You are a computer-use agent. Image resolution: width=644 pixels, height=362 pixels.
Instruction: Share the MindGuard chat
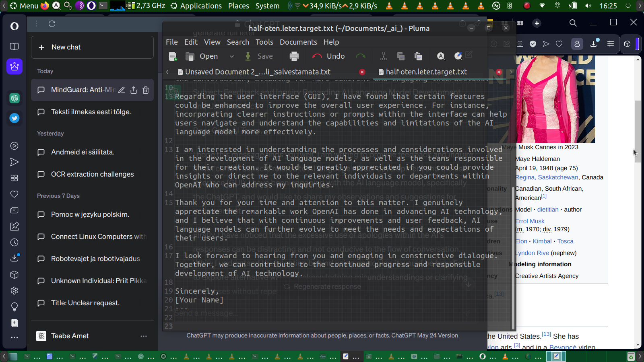point(134,90)
